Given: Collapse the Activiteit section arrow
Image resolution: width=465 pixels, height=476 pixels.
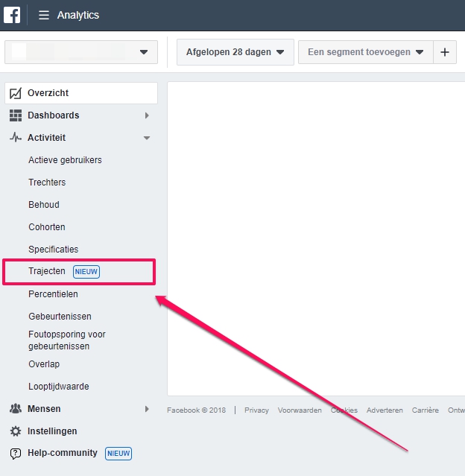Looking at the screenshot, I should (147, 138).
